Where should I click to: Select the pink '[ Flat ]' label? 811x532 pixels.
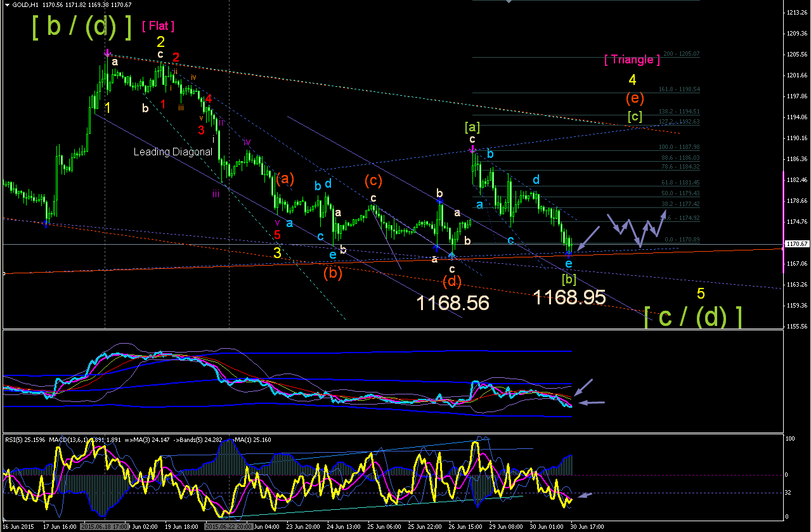pos(158,26)
